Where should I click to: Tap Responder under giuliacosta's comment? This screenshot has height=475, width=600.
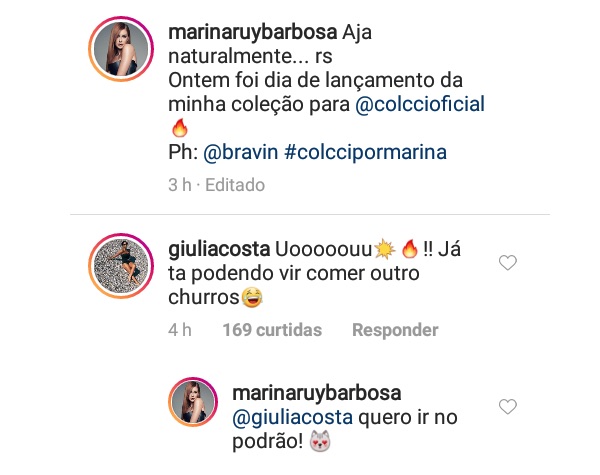(395, 330)
